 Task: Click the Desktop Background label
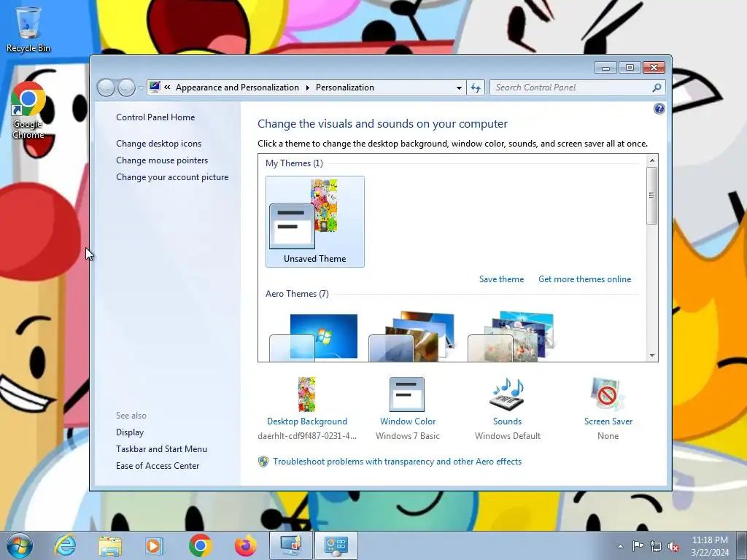[x=307, y=421]
